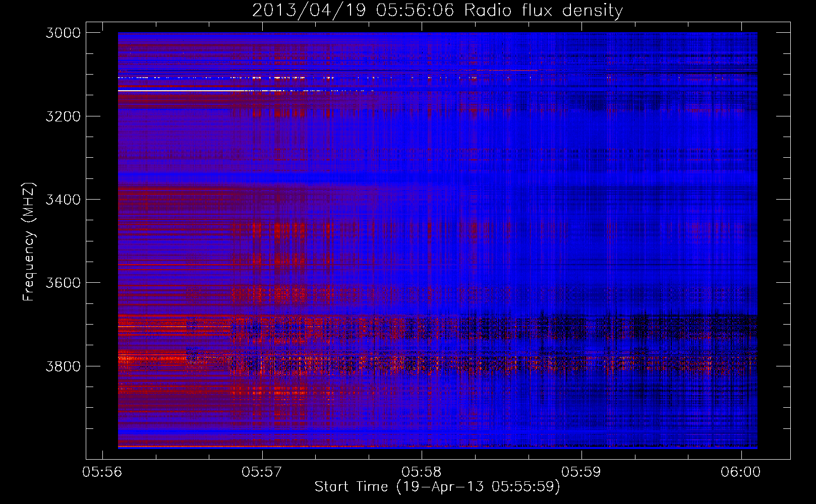Select the 3400 frequency axis label
This screenshot has height=504, width=816.
63,200
